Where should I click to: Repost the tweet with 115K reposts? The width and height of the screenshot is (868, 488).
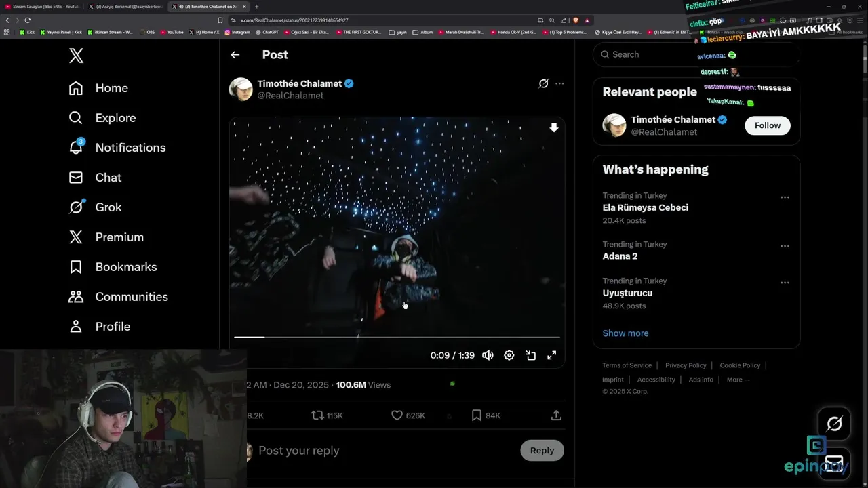(x=327, y=415)
